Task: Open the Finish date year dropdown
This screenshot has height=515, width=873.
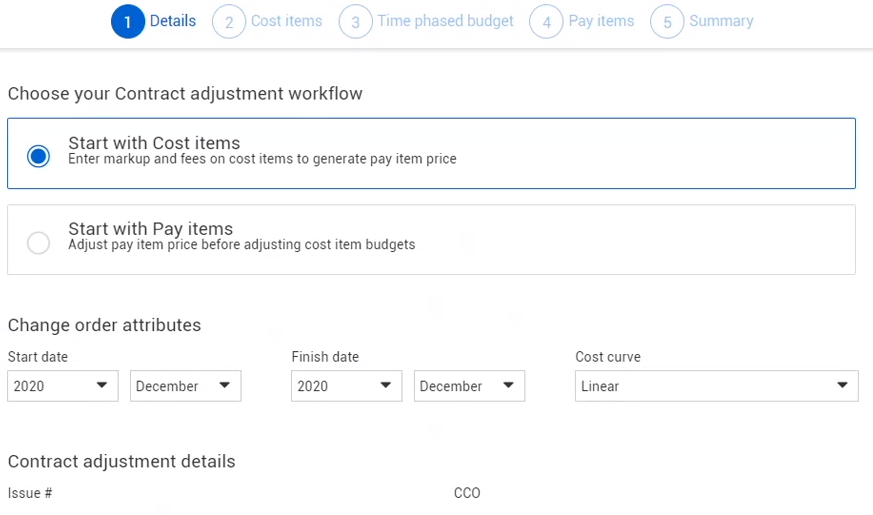Action: [346, 386]
